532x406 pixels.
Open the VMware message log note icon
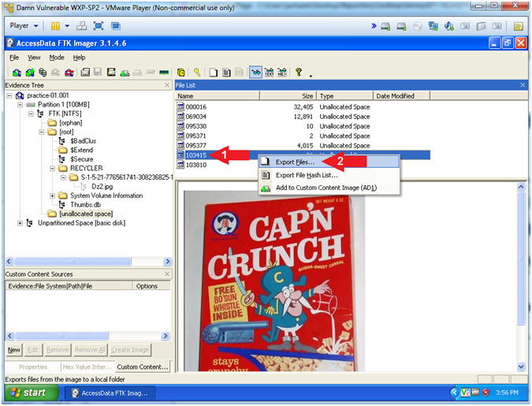tap(518, 26)
